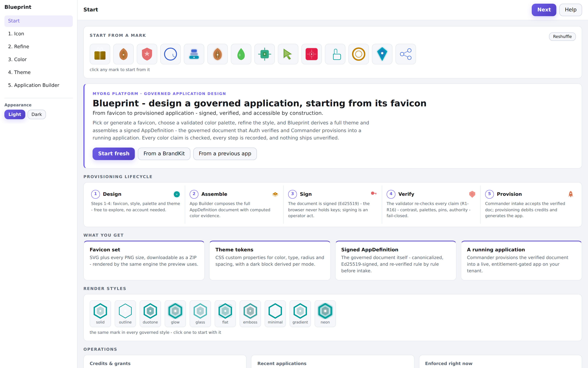Click the Signed AppDefinition card title
The width and height of the screenshot is (588, 368).
(370, 250)
